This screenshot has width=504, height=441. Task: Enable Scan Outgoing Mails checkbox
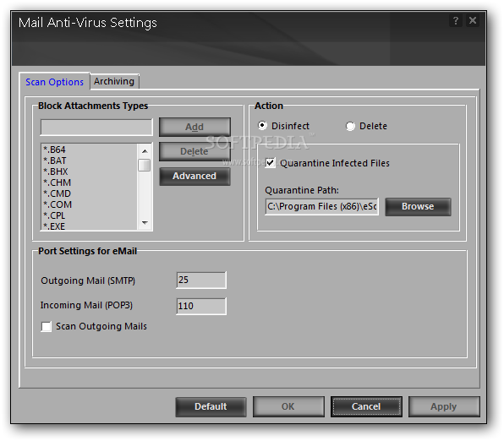[47, 327]
